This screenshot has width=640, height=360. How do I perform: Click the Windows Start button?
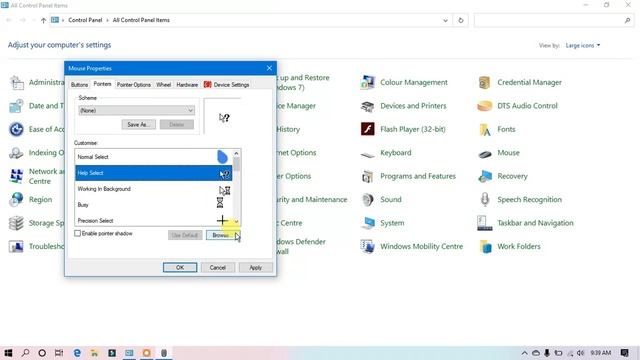[8, 353]
